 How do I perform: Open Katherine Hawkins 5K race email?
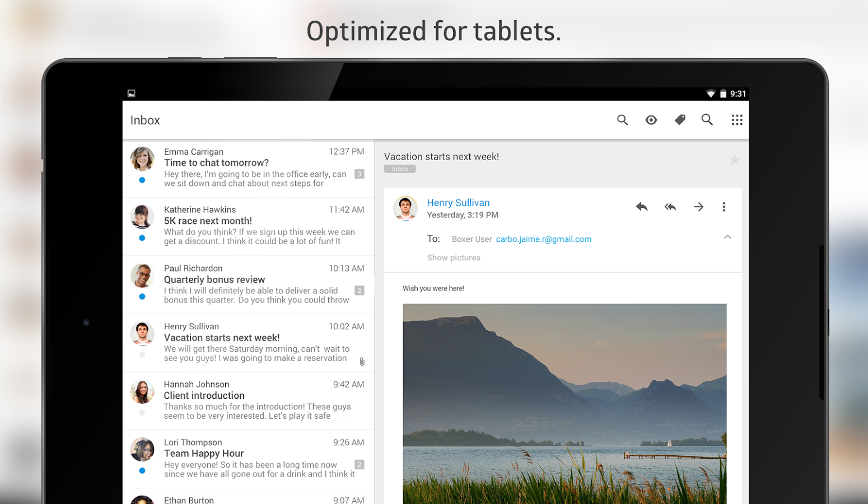pyautogui.click(x=248, y=226)
